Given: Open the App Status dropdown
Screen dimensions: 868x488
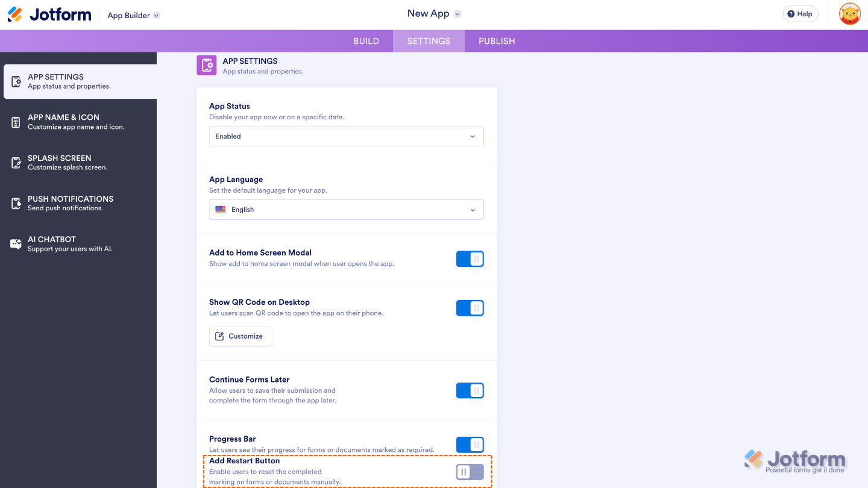Looking at the screenshot, I should (x=346, y=136).
